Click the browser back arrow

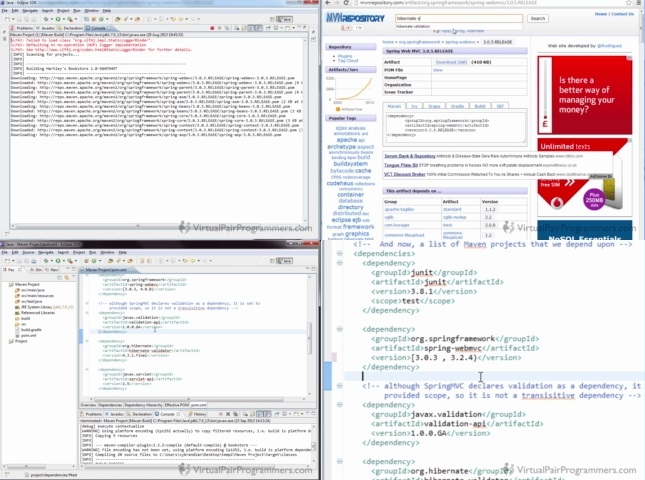coord(327,3)
